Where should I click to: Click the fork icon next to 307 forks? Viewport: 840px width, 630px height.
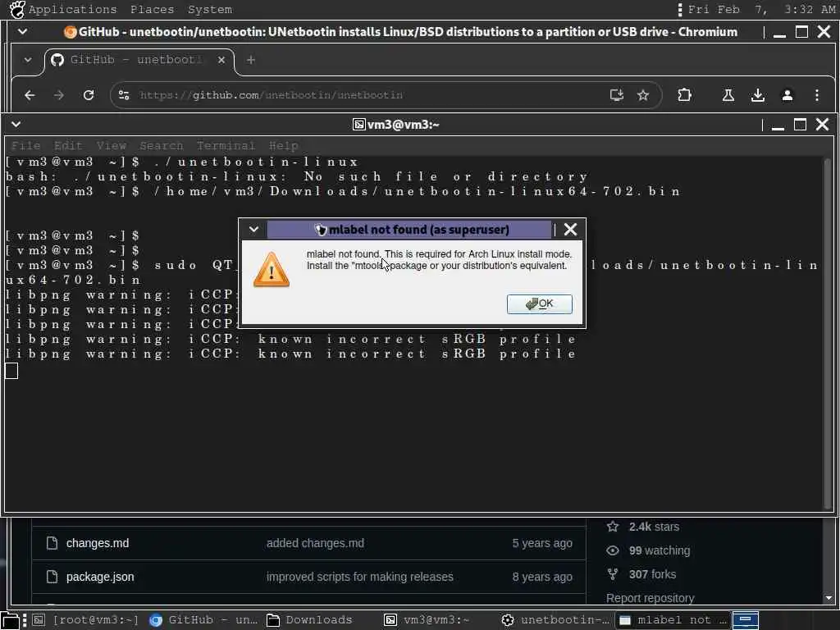point(613,574)
